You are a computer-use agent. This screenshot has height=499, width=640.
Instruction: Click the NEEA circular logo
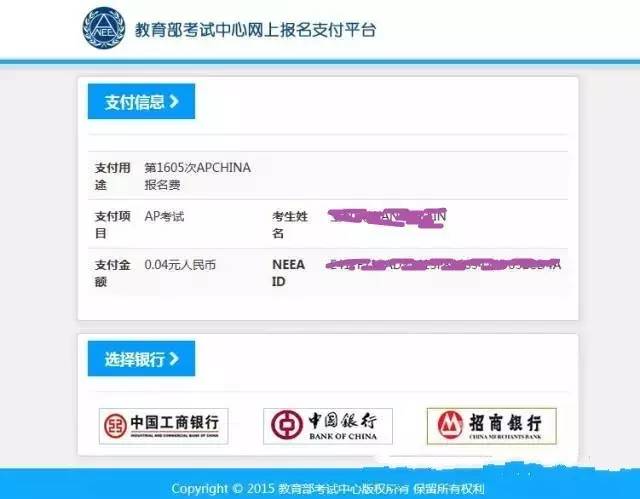104,28
